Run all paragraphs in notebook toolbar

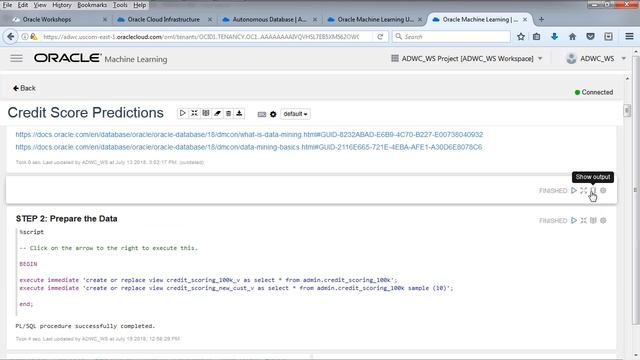pyautogui.click(x=182, y=113)
